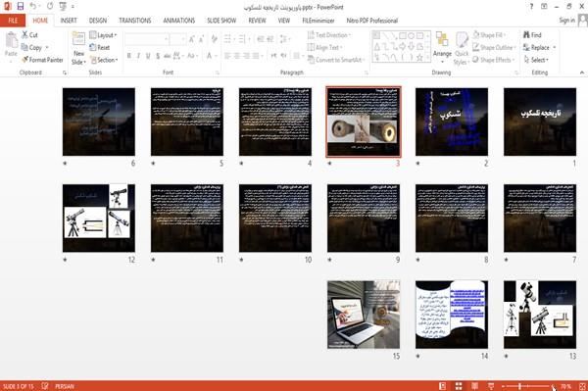Select the Format Painter tool

pos(42,60)
